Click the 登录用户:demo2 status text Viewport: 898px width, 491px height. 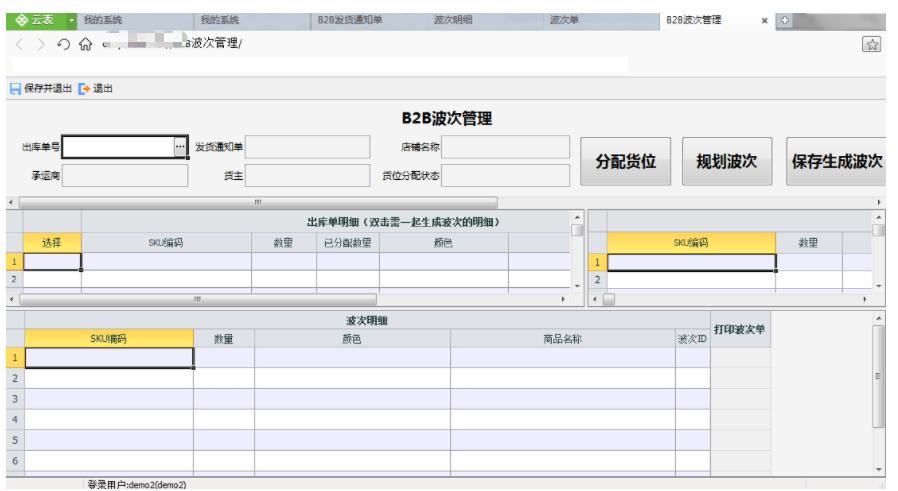pyautogui.click(x=137, y=485)
